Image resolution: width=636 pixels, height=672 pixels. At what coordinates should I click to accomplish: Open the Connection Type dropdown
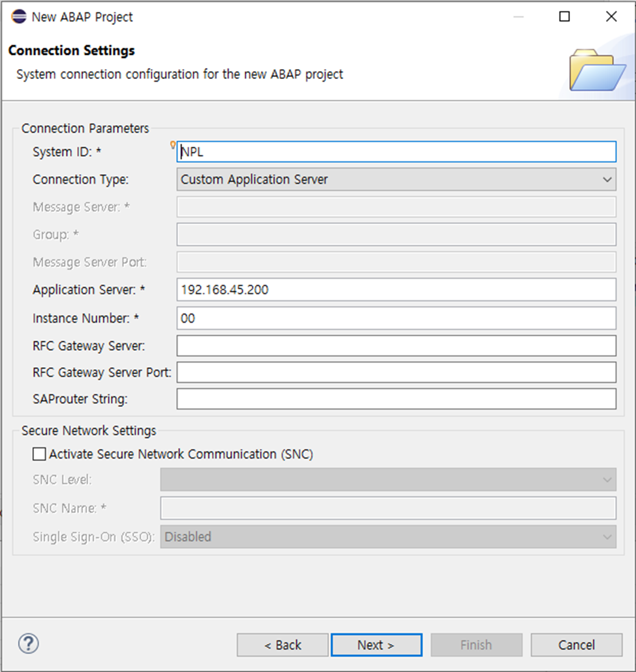click(x=396, y=179)
